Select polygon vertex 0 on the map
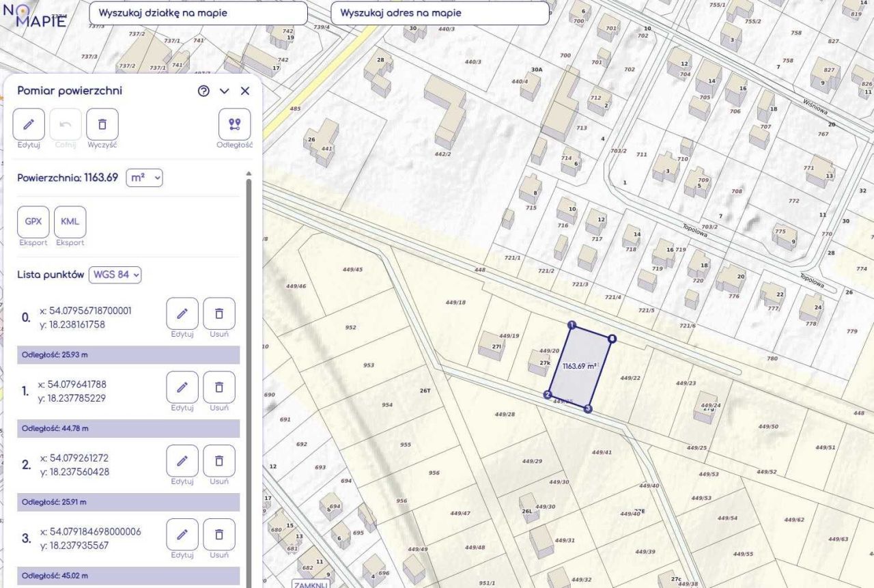The height and width of the screenshot is (588, 874). pyautogui.click(x=612, y=338)
